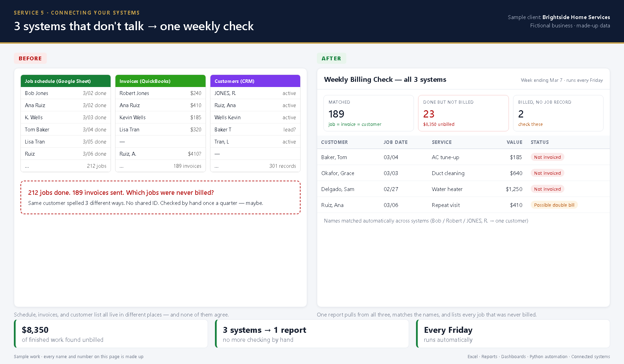Click the check these note
624x364 pixels.
pos(530,124)
